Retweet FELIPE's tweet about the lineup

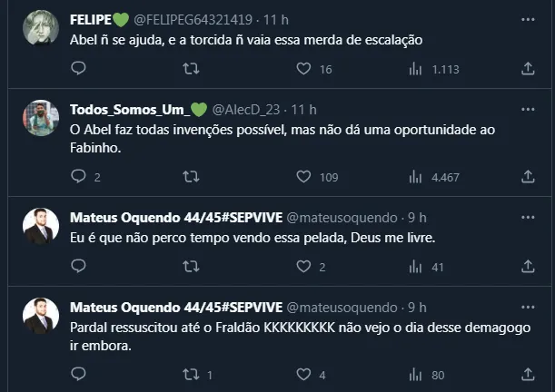(191, 68)
